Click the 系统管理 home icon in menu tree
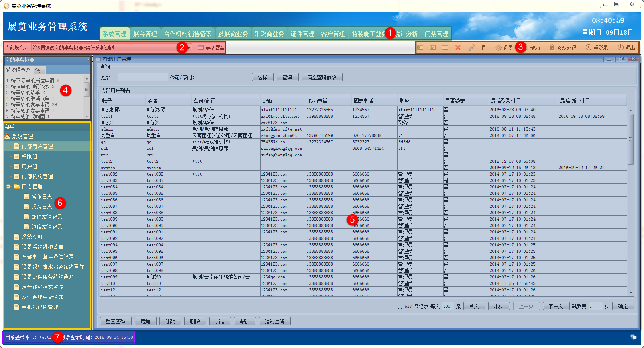This screenshot has width=644, height=348. click(7, 137)
